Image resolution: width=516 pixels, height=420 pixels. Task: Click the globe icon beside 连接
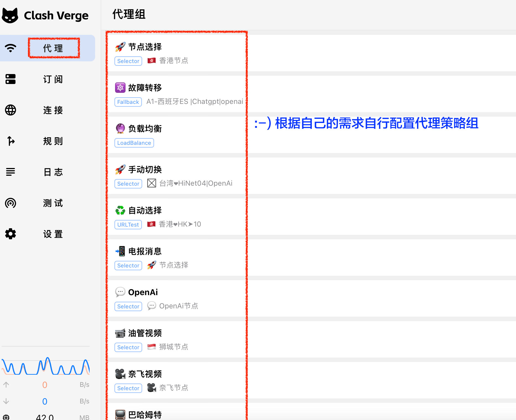[11, 110]
